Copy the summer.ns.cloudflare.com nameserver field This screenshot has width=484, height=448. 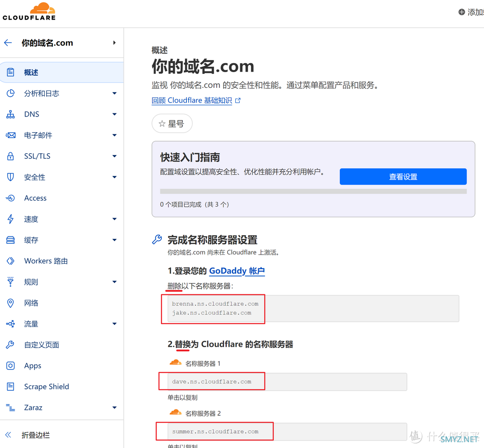click(287, 431)
